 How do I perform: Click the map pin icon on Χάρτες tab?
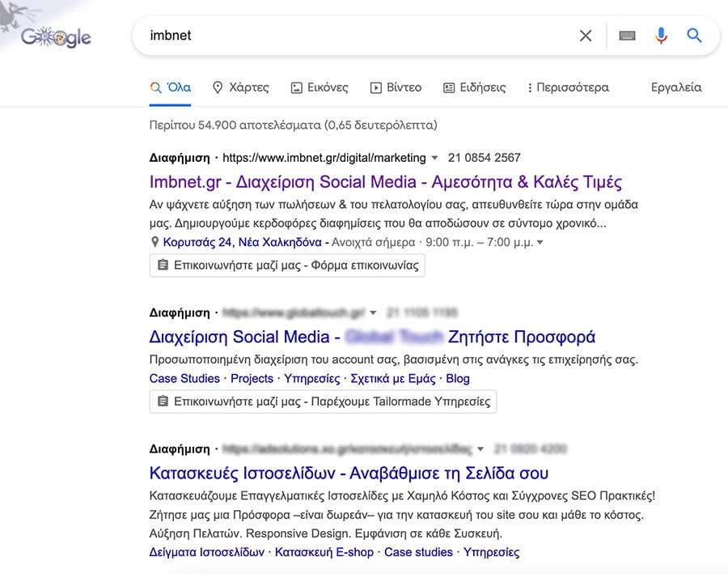(x=217, y=87)
